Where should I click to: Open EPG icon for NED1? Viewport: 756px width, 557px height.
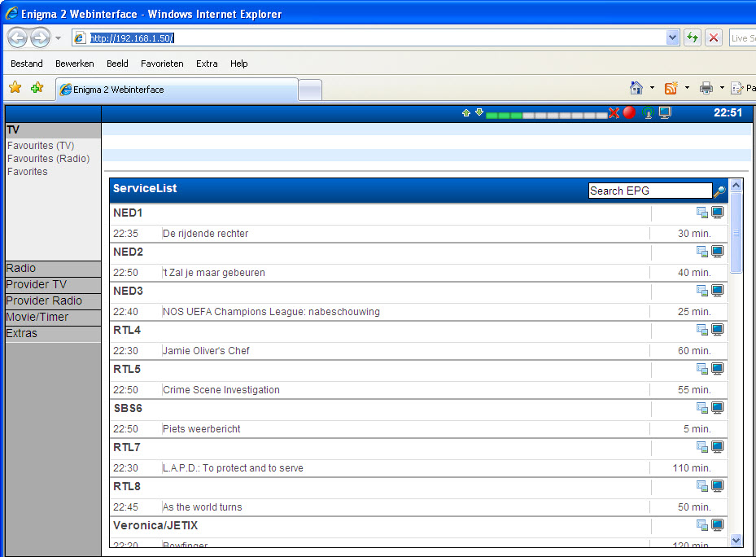pos(702,213)
